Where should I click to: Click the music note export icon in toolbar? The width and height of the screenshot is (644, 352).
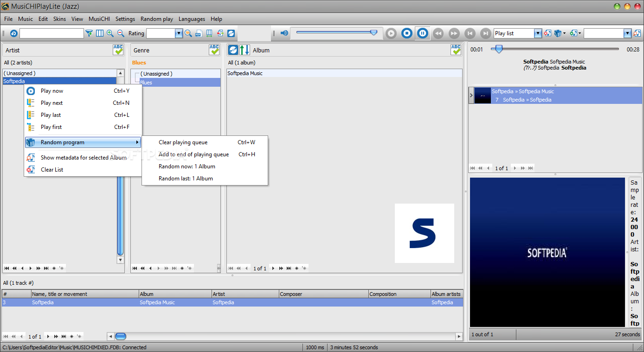[x=573, y=33]
